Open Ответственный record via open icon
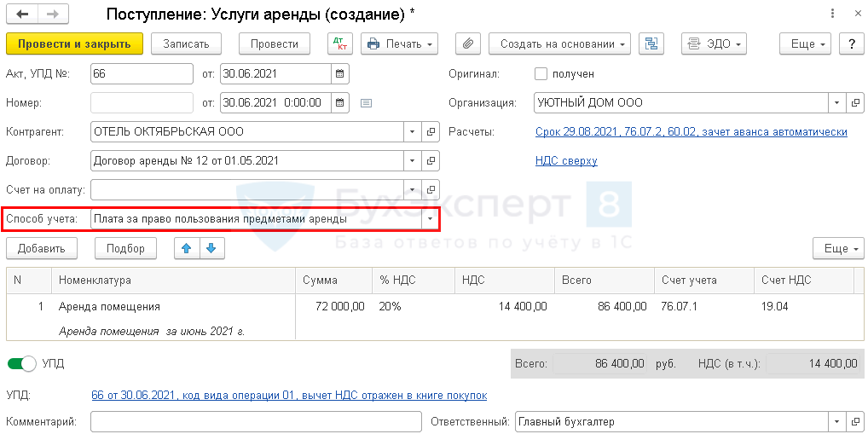This screenshot has height=434, width=868. [855, 421]
